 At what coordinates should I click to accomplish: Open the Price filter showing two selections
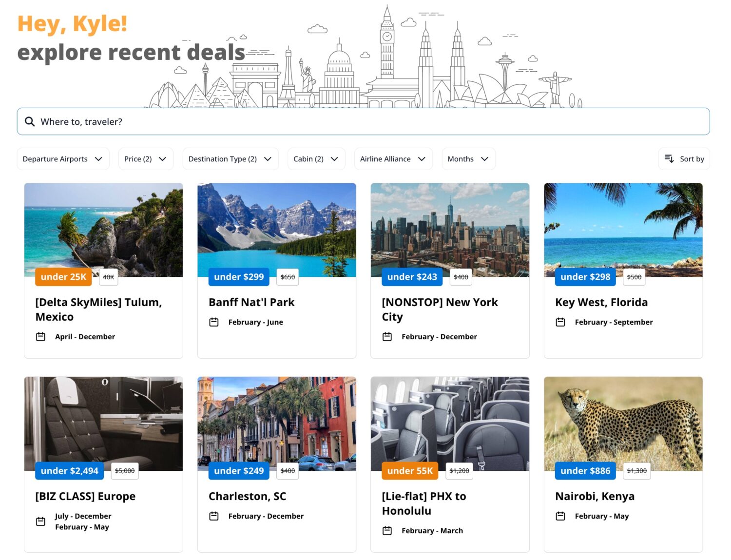(x=145, y=158)
